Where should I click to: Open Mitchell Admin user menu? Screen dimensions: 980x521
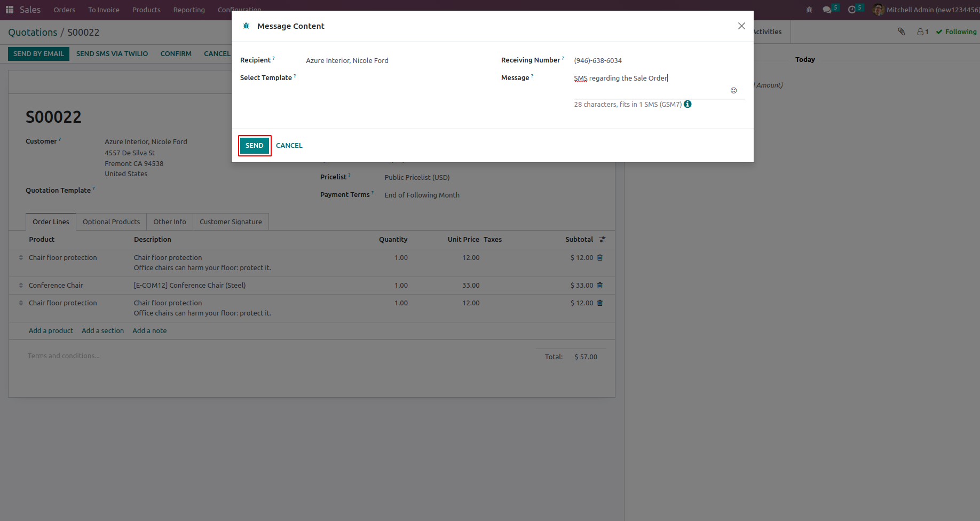[926, 10]
